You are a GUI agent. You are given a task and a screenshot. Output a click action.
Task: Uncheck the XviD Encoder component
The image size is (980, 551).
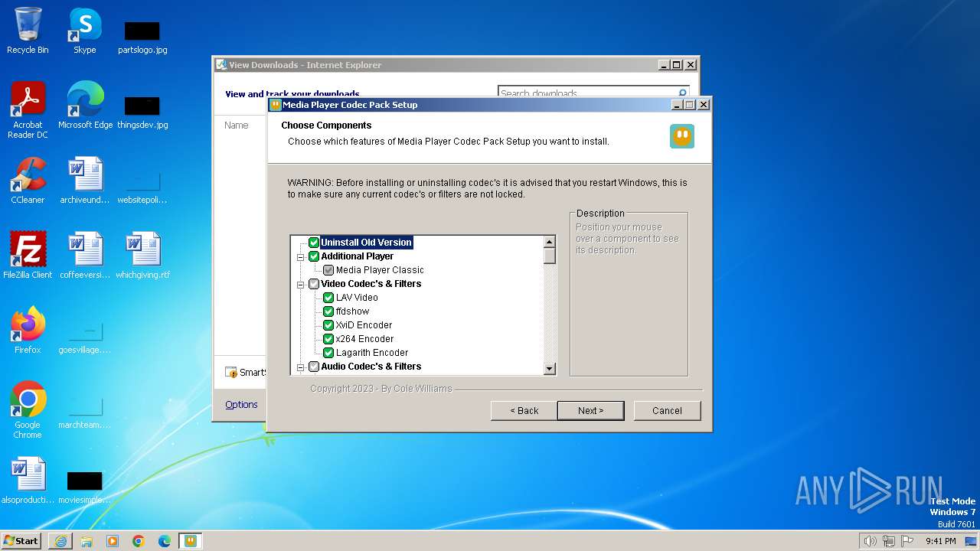328,325
